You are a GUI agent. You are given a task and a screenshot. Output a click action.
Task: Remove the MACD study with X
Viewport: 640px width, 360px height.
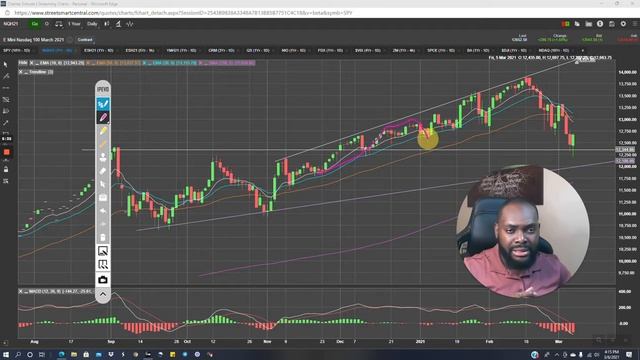[21, 291]
